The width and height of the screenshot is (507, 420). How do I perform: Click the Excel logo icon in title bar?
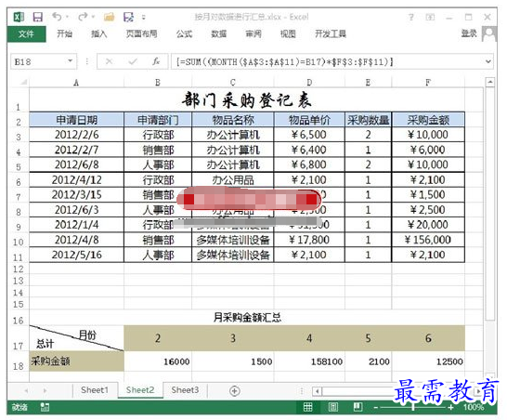(x=19, y=17)
